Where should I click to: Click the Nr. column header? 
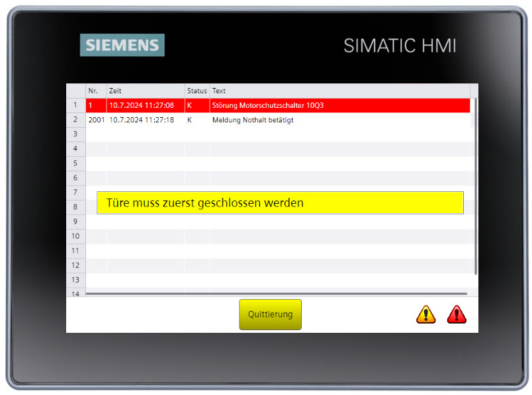pos(96,91)
